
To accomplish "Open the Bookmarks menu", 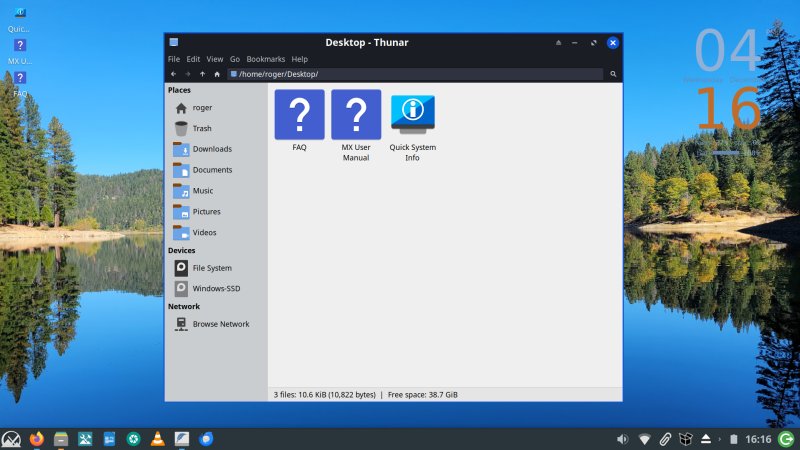I will 266,59.
